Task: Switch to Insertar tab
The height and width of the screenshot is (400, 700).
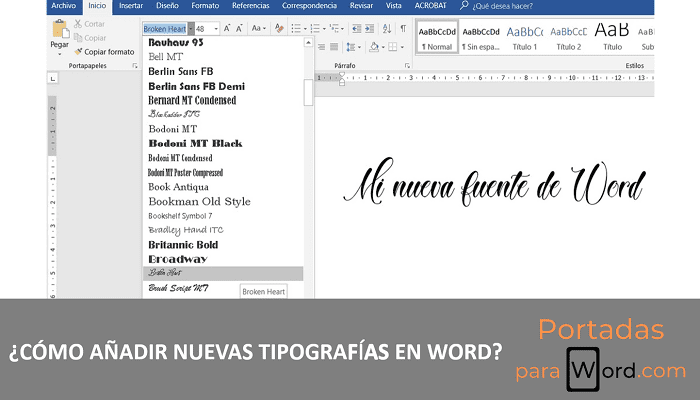Action: pyautogui.click(x=131, y=6)
